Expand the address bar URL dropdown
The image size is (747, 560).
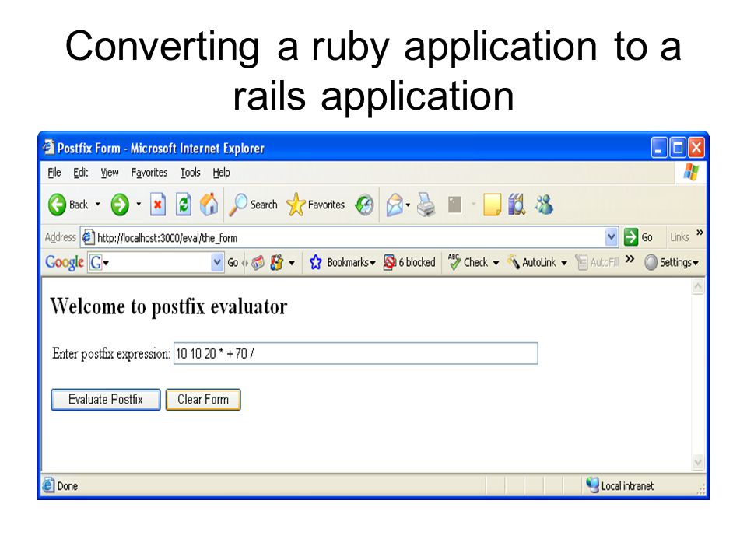[612, 236]
